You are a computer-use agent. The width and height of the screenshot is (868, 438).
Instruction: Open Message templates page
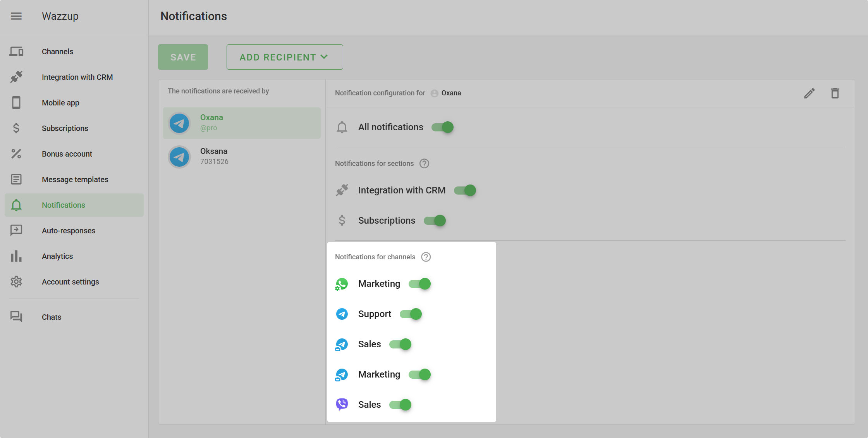74,179
